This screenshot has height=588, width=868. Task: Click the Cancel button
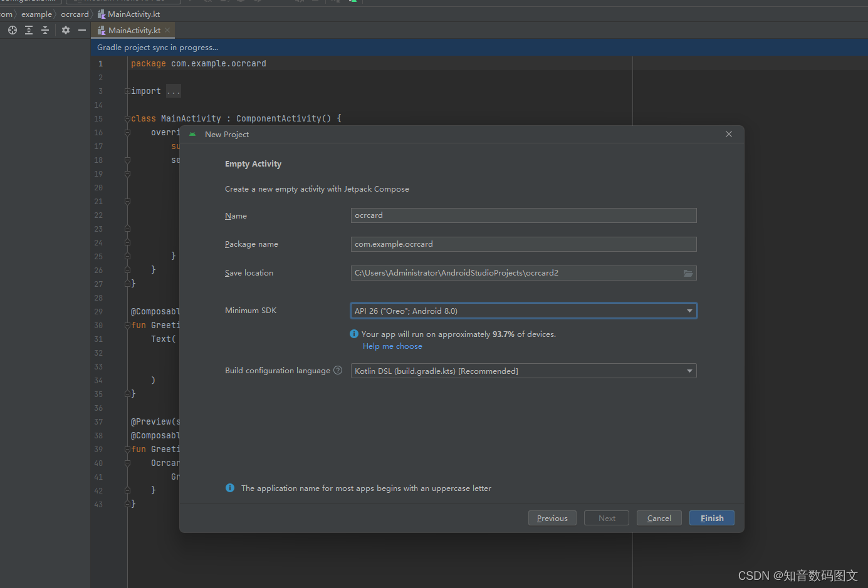click(659, 518)
